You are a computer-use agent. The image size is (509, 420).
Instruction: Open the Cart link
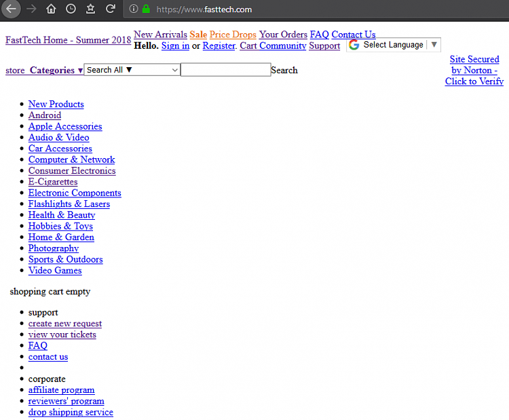pyautogui.click(x=248, y=45)
